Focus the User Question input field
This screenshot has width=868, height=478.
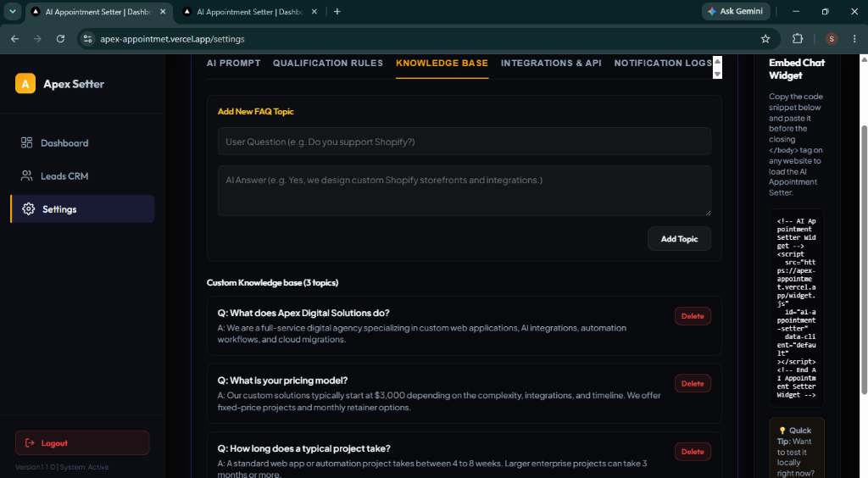(465, 142)
